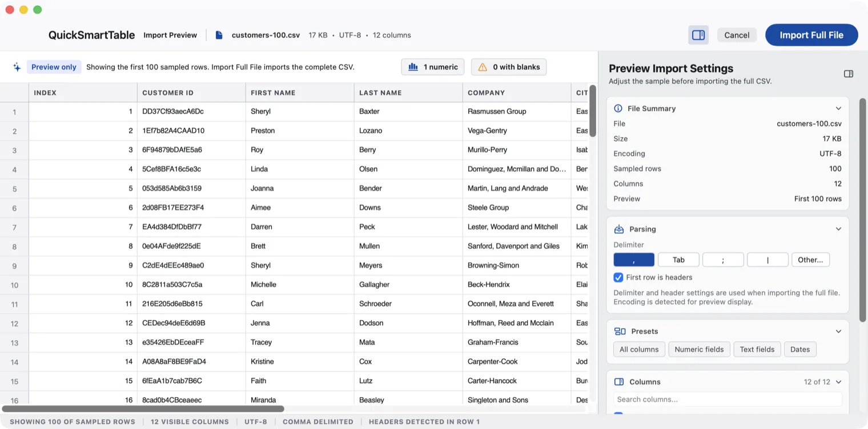This screenshot has height=429, width=868.
Task: Apply the All columns preset
Action: click(639, 349)
